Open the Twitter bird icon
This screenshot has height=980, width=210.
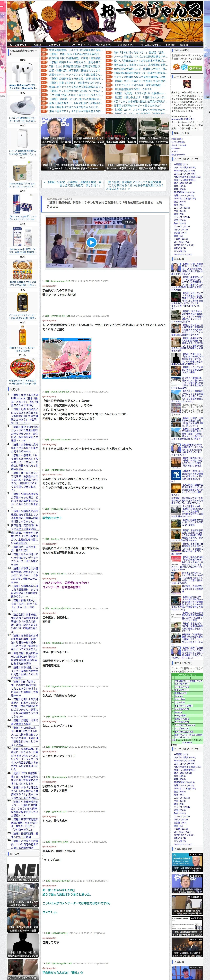click(184, 67)
